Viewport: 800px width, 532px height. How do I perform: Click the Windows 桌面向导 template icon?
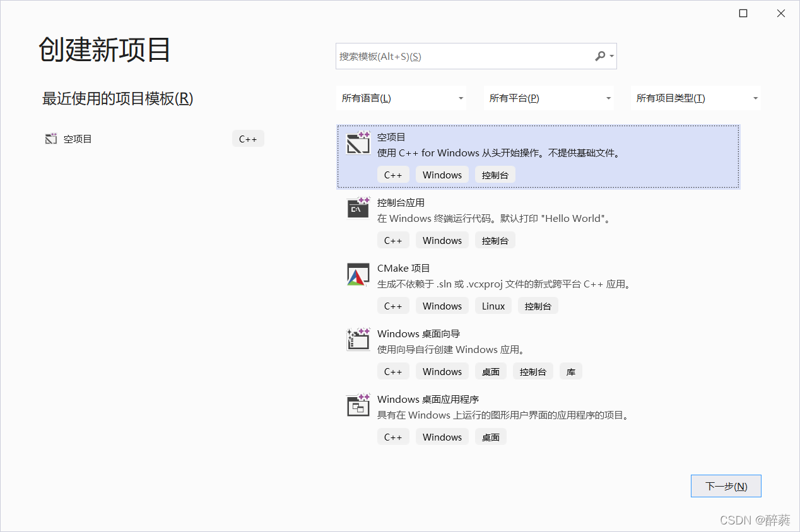[358, 340]
